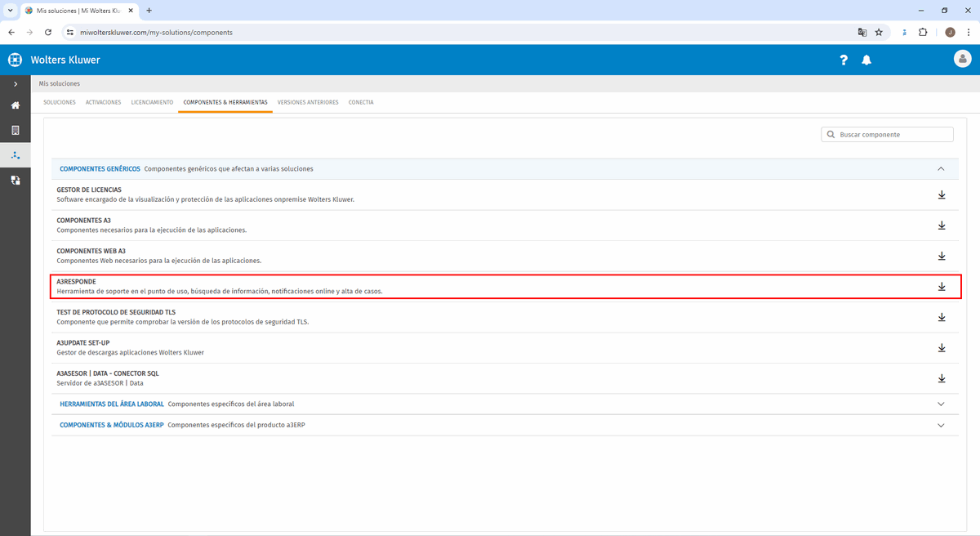980x536 pixels.
Task: Click the Mis soluciones breadcrumb
Action: (x=60, y=83)
